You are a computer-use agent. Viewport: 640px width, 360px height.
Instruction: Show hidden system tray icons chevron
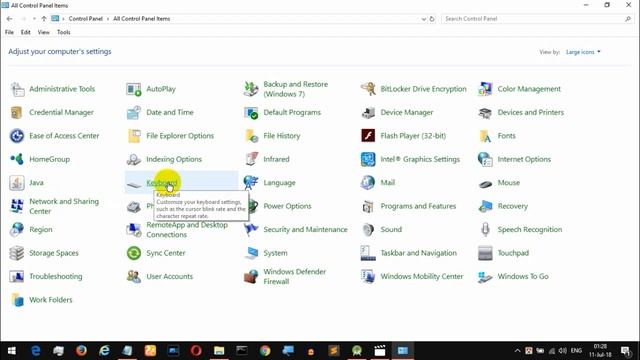517,351
